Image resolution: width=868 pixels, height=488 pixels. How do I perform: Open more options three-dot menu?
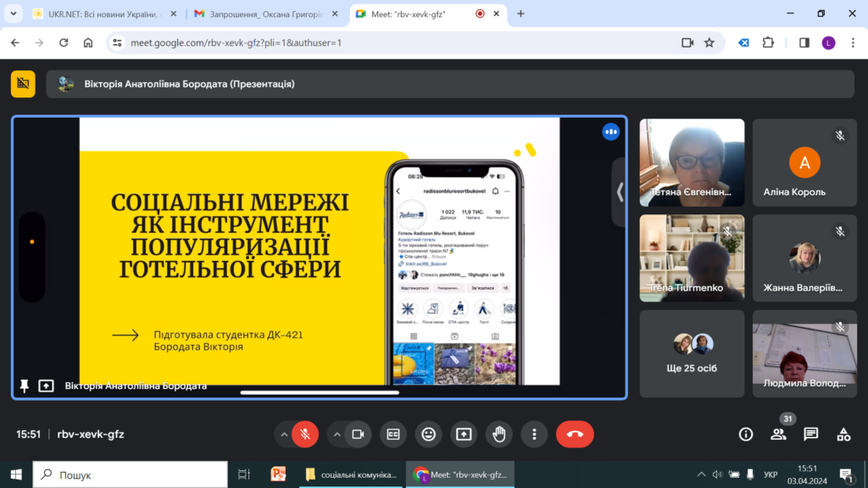[534, 434]
